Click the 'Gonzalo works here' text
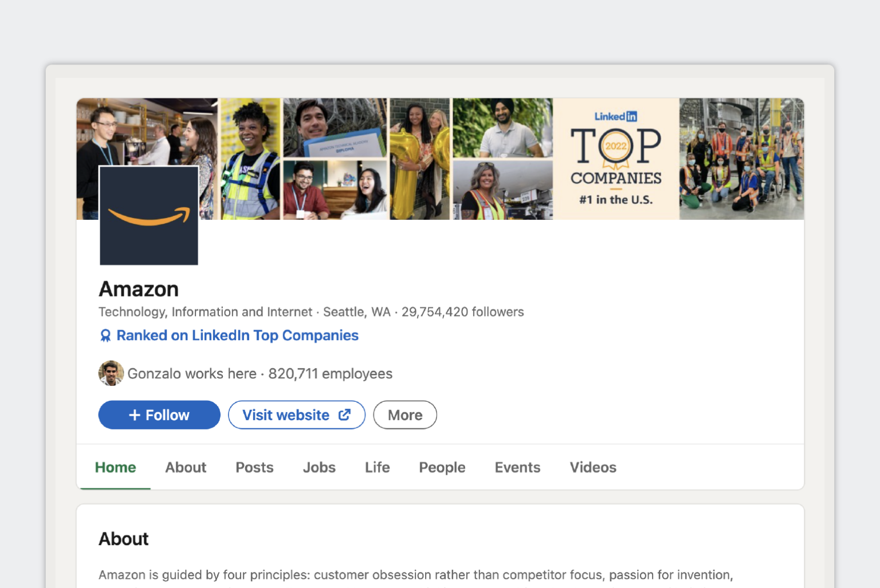Viewport: 880px width, 588px height. point(192,374)
